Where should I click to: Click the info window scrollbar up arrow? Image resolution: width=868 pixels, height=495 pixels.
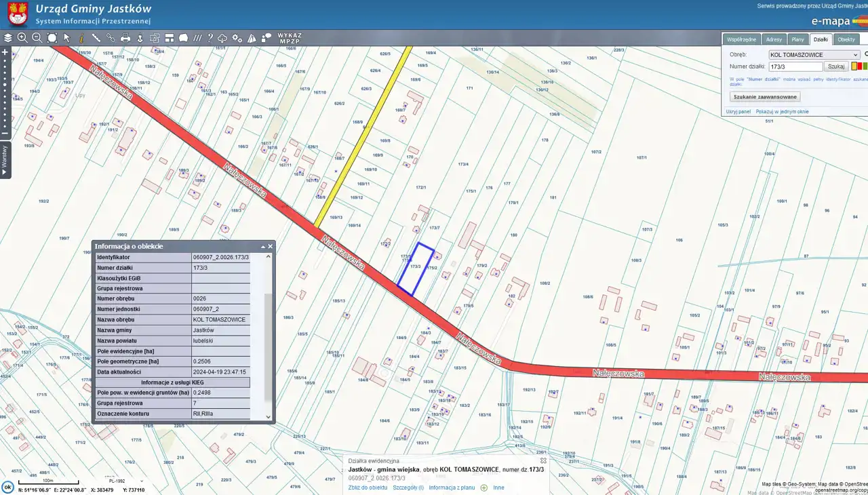coord(268,256)
